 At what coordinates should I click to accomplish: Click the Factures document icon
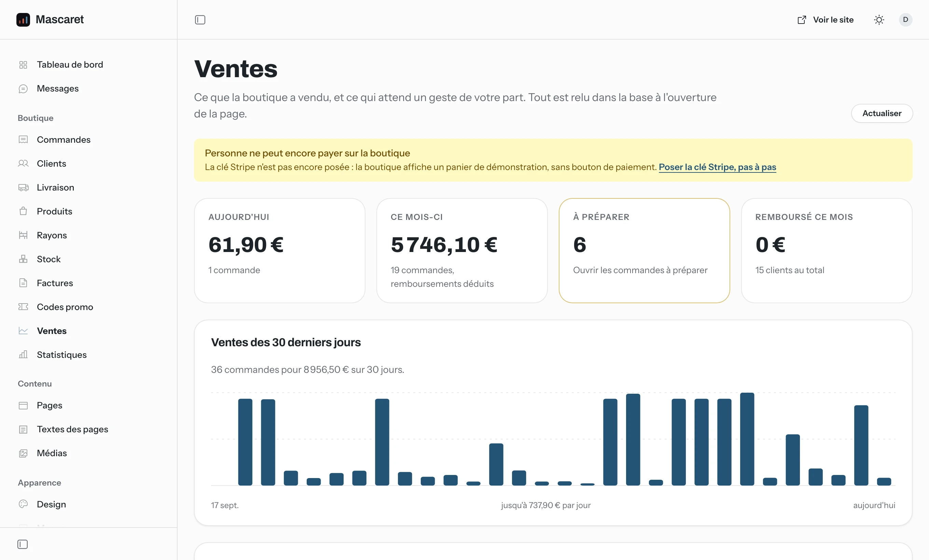[x=23, y=283]
